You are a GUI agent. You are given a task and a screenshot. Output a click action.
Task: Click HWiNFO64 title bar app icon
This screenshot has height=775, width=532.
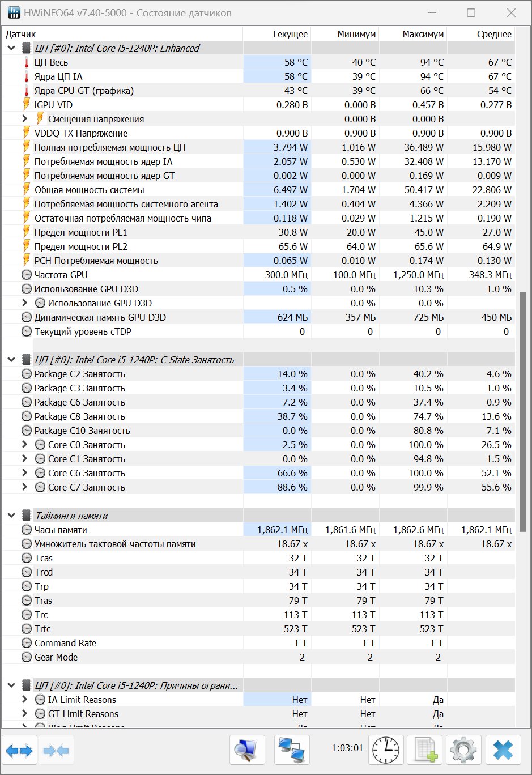click(x=14, y=12)
